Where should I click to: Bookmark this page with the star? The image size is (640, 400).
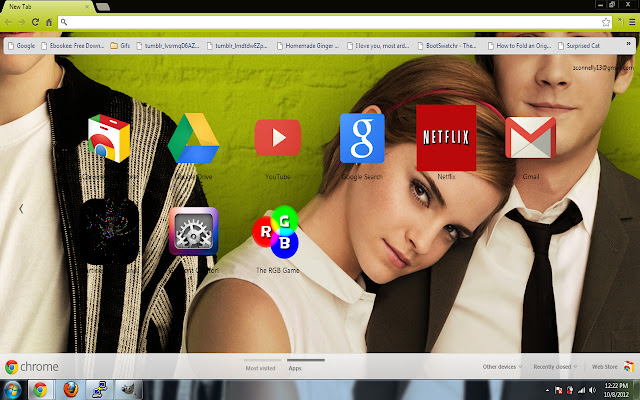click(x=606, y=22)
